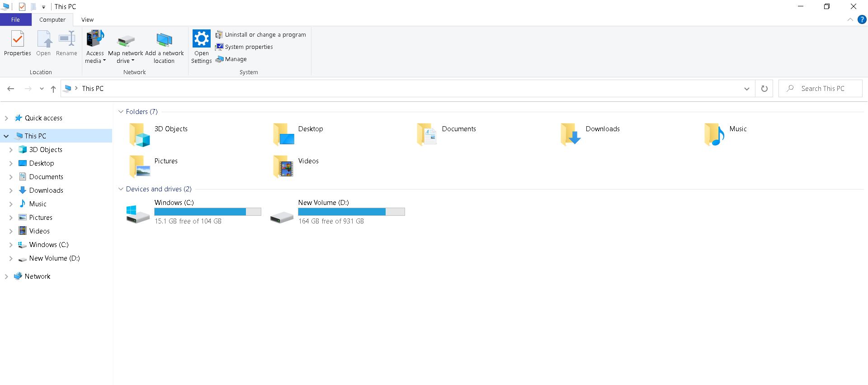Select the Windows (C:) drive usage bar

(208, 212)
